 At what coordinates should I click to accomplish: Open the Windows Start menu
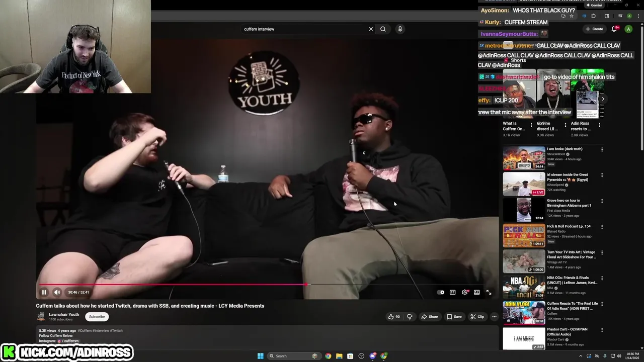click(260, 356)
